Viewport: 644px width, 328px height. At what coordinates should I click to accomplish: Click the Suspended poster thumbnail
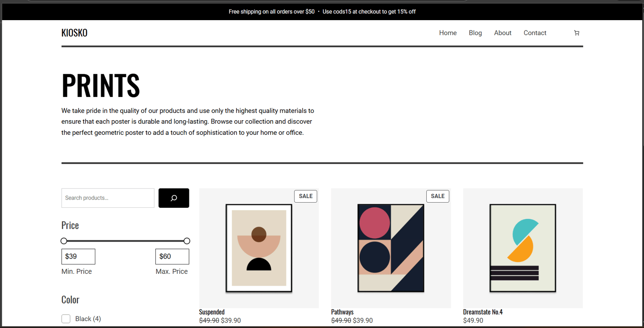[x=258, y=248]
